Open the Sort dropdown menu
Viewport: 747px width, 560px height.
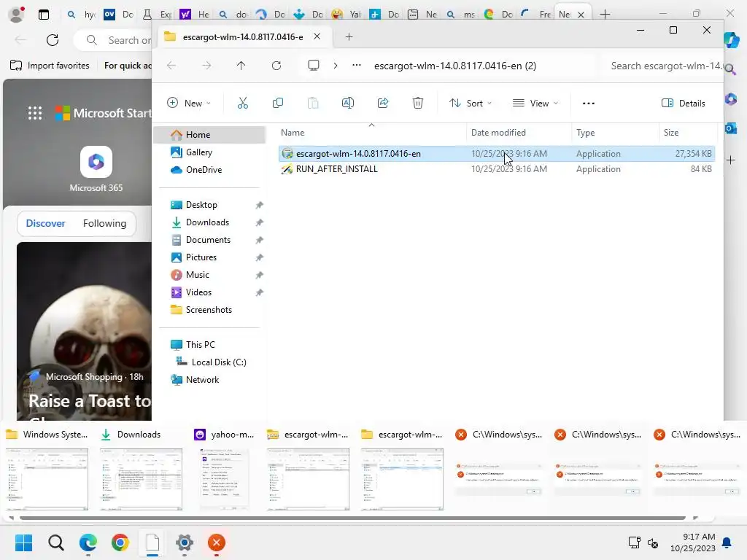[471, 104]
